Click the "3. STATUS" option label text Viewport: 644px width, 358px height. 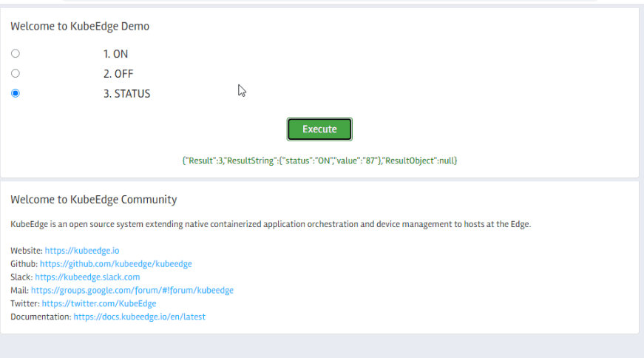coord(126,94)
